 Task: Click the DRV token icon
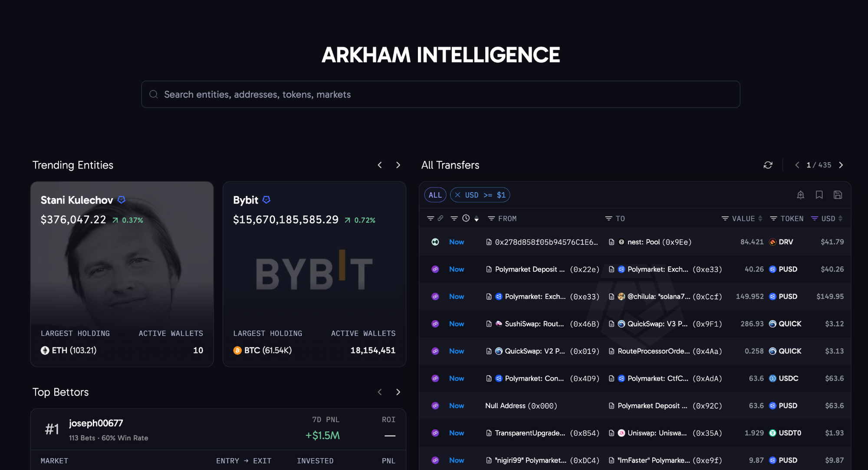coord(773,242)
